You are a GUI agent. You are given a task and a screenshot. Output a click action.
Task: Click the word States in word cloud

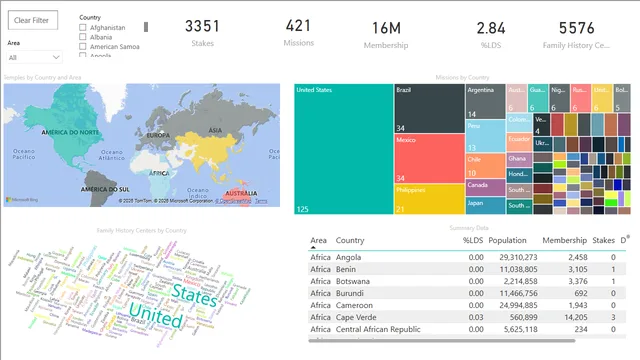point(195,295)
